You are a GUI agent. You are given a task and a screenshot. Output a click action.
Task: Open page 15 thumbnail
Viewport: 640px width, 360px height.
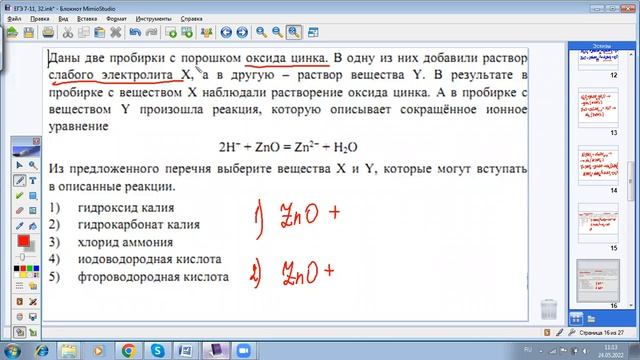pos(598,223)
